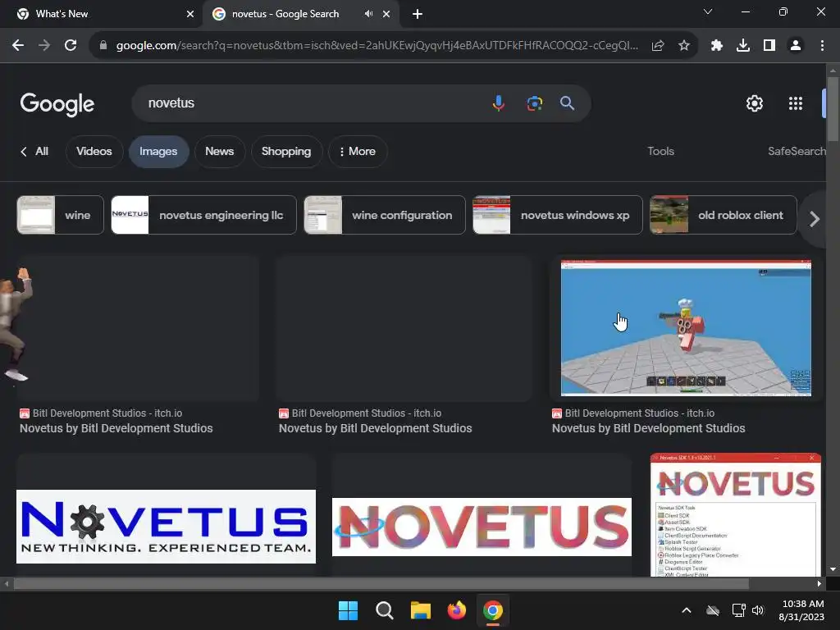Open Novetus SDK window screenshot image

(736, 515)
